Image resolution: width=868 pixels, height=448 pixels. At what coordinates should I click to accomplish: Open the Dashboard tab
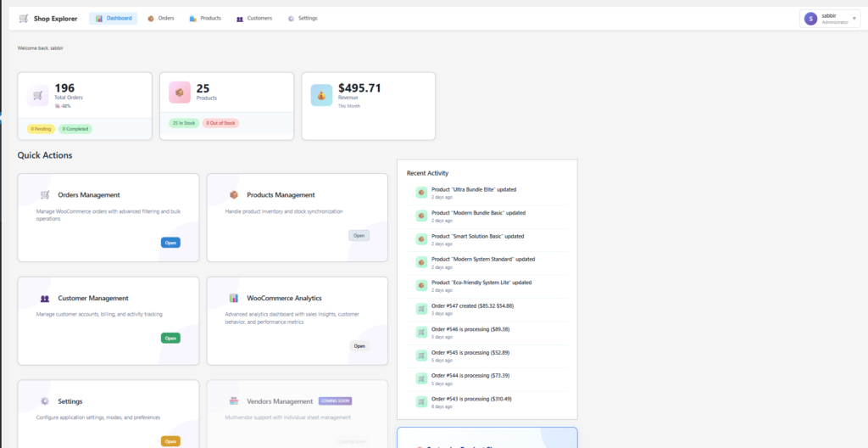point(113,19)
